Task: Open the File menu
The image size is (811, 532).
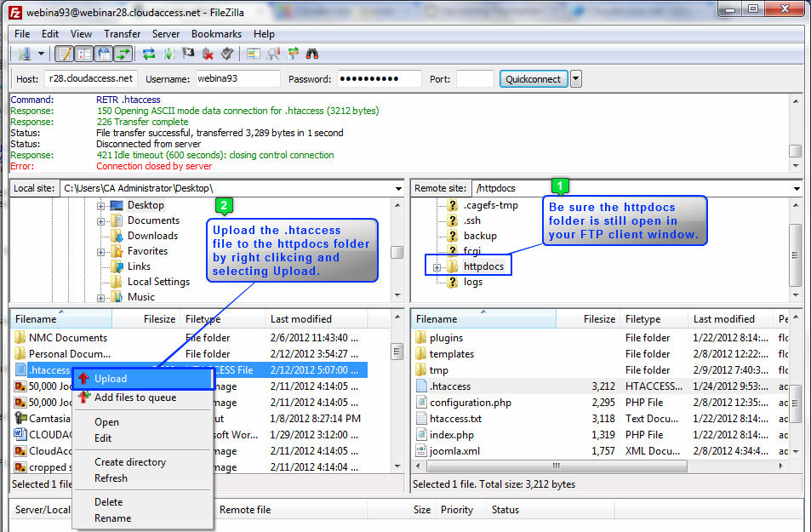Action: click(22, 34)
